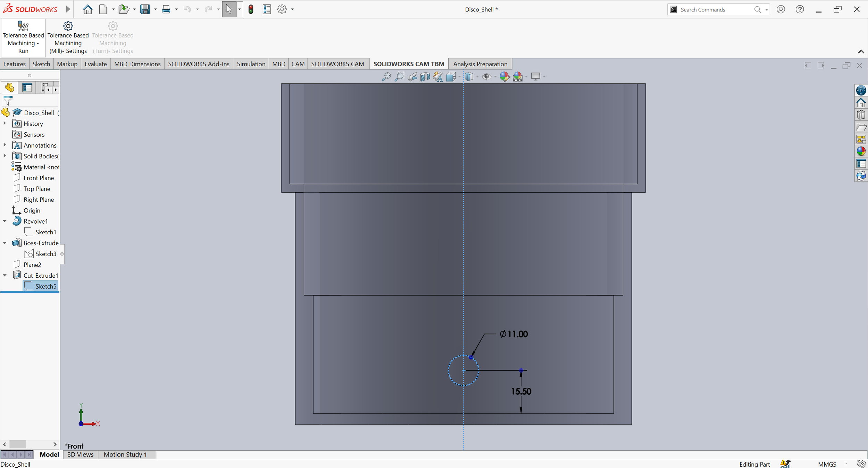Create a new document
Viewport: 868px width, 468px height.
pos(103,9)
